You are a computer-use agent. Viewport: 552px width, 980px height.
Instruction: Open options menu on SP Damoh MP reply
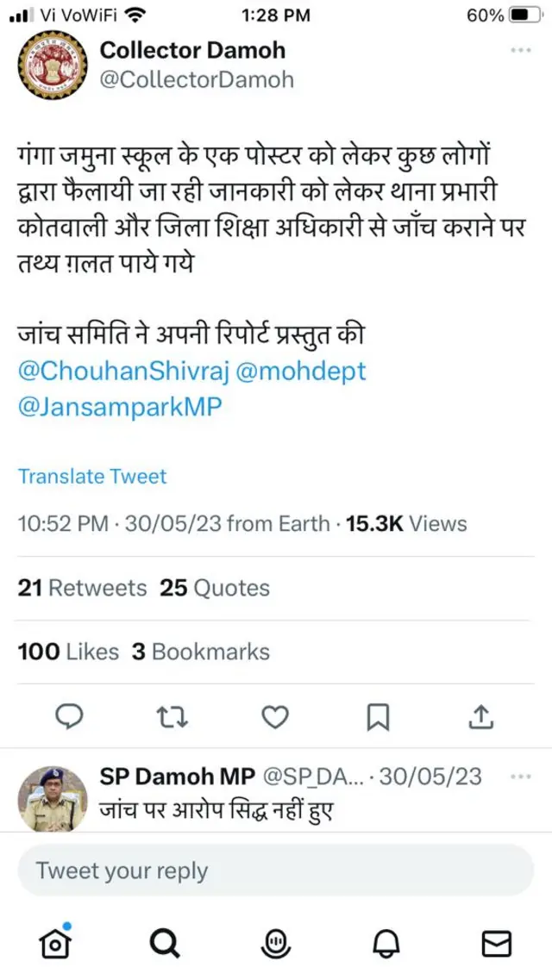[521, 776]
